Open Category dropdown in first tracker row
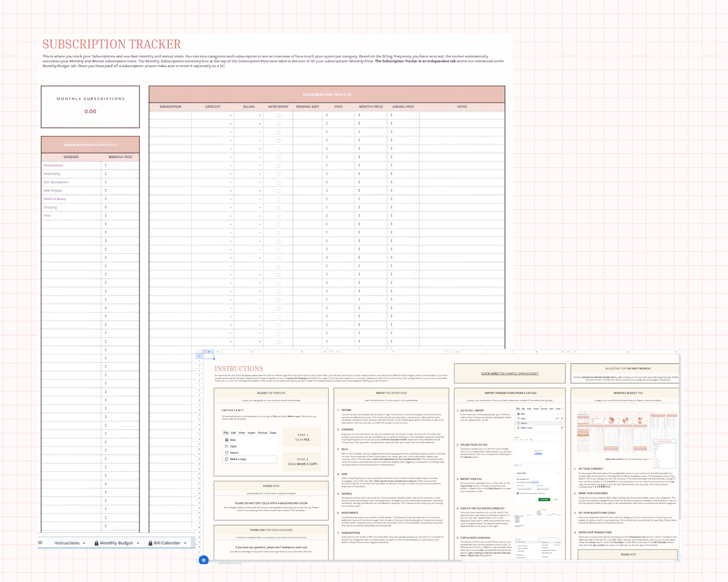This screenshot has width=728, height=582. (x=231, y=115)
